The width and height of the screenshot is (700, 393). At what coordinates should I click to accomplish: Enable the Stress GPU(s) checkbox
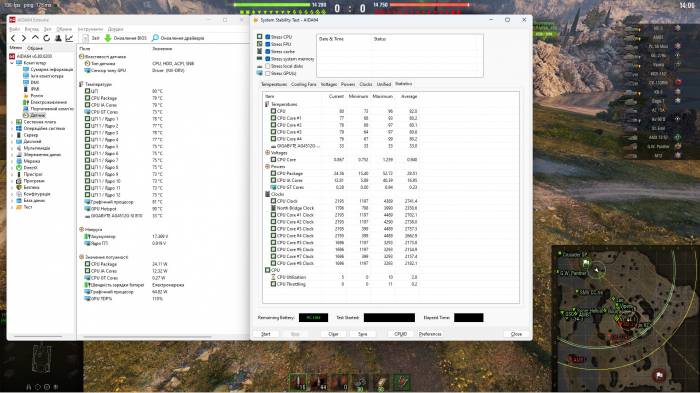(x=267, y=73)
